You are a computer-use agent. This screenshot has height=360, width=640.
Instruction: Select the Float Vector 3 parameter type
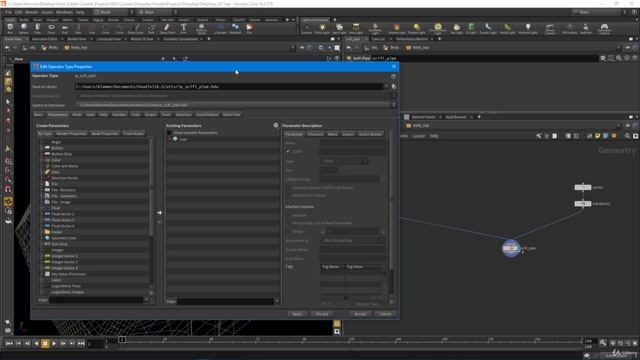pos(62,220)
